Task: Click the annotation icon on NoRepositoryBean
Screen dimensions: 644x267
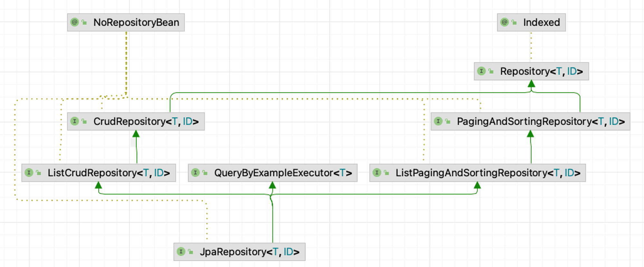Action: [75, 22]
